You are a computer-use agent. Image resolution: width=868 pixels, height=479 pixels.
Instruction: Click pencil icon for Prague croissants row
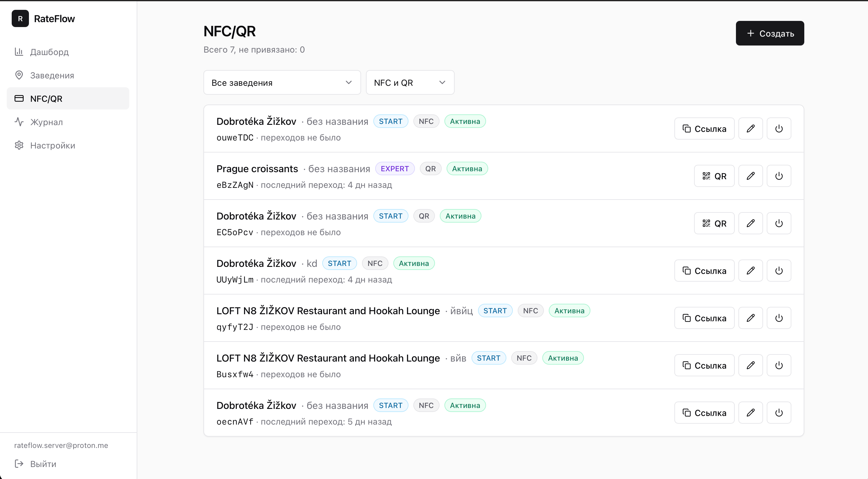click(x=750, y=176)
